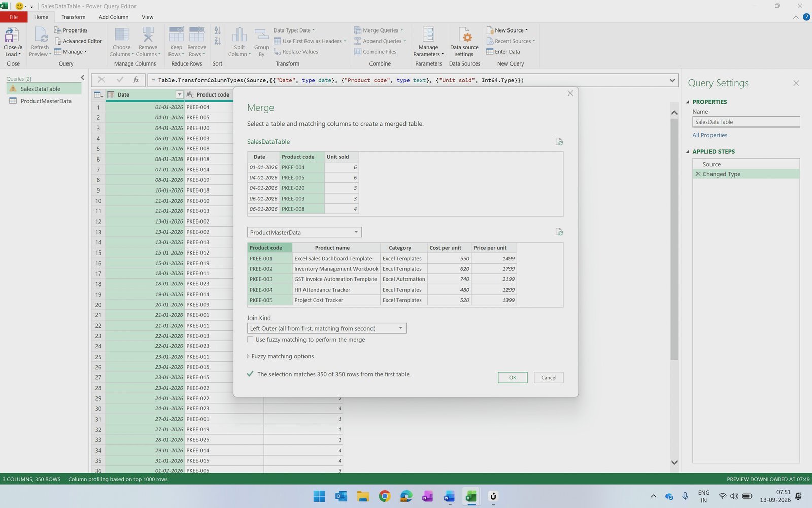Select Unit sold column in SalesDataTable preview

click(x=342, y=157)
